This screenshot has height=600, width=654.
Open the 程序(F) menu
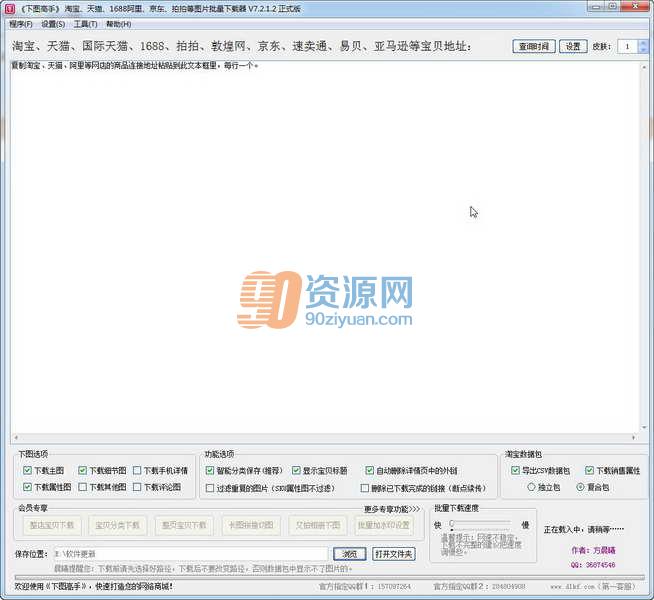pyautogui.click(x=20, y=24)
